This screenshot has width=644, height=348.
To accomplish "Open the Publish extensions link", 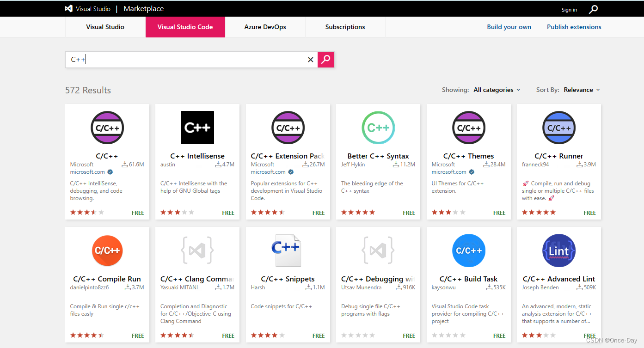I will [574, 27].
